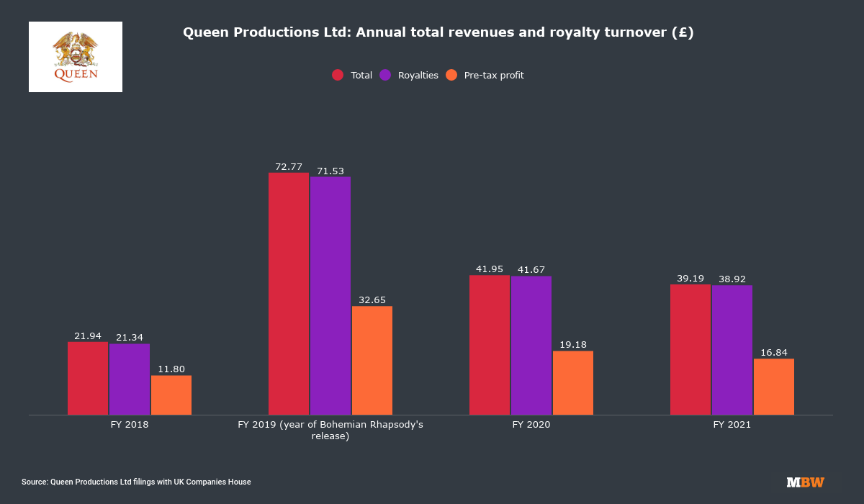
Task: Click the FY 2021 Pre-tax profit bar
Action: tap(774, 387)
